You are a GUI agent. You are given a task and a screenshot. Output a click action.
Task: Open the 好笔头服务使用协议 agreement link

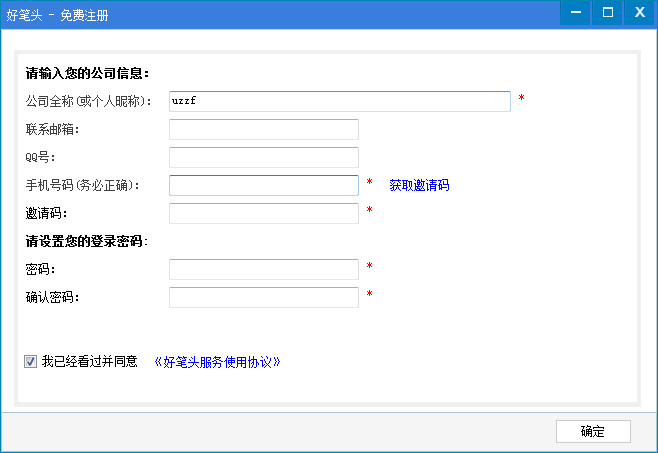pos(217,362)
